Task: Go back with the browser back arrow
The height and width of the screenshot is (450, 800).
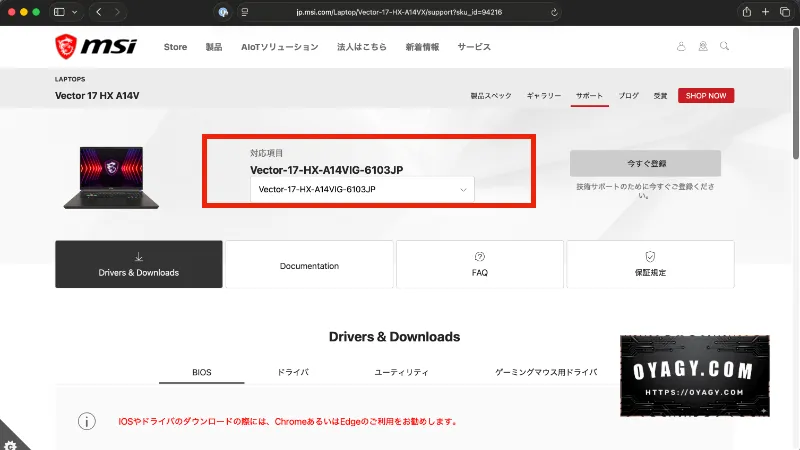Action: click(x=99, y=12)
